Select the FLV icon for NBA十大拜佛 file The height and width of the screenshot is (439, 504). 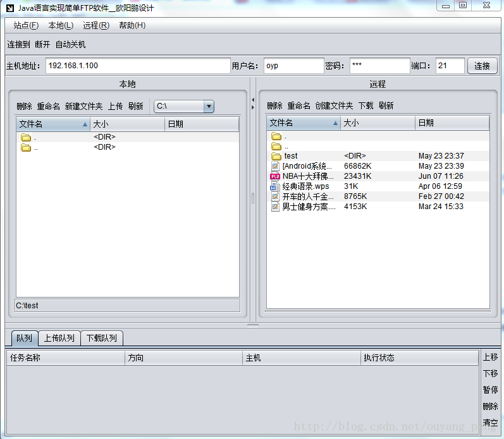pos(275,176)
